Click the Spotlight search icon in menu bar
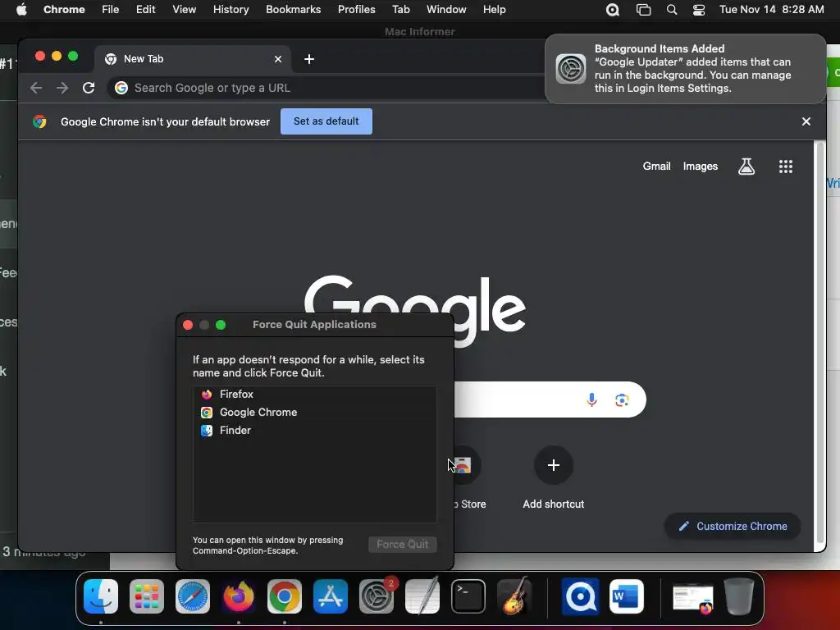 tap(672, 10)
